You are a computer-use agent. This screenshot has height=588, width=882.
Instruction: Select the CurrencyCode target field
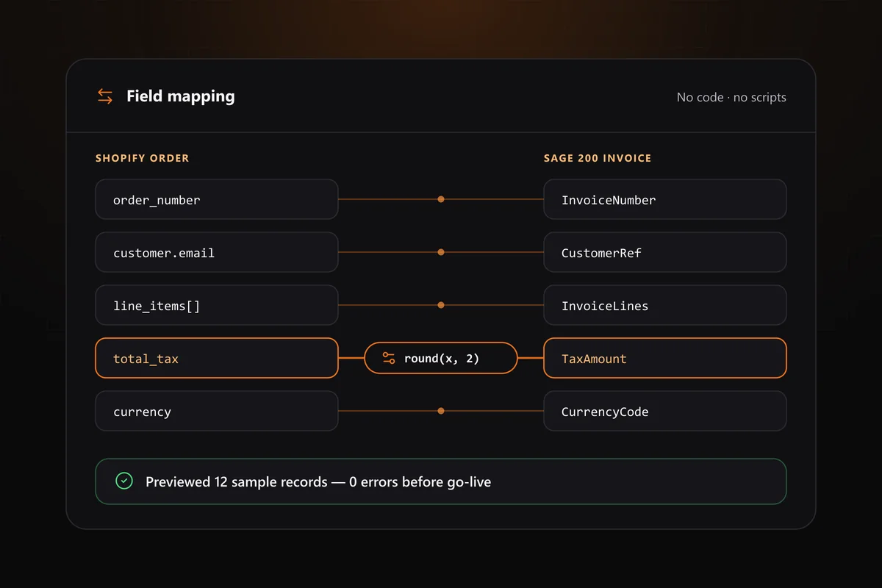pyautogui.click(x=665, y=411)
